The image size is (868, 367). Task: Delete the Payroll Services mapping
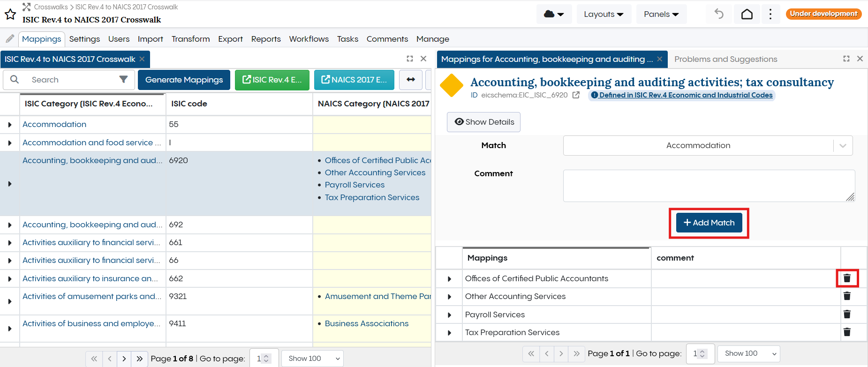tap(847, 315)
